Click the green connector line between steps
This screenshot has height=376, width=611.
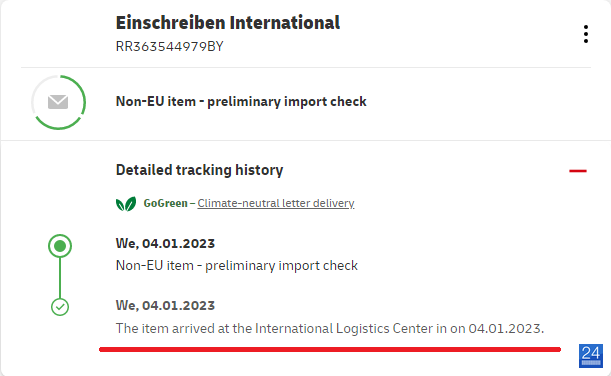tap(60, 278)
